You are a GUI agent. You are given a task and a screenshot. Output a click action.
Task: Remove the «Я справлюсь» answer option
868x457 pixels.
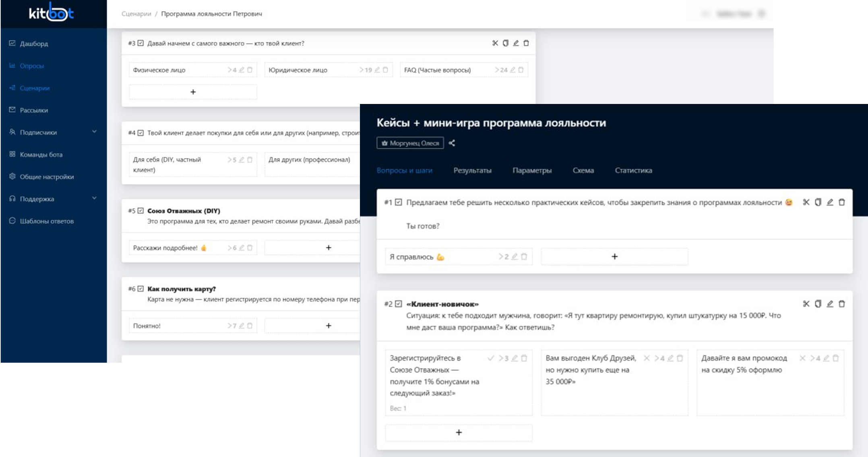click(524, 257)
